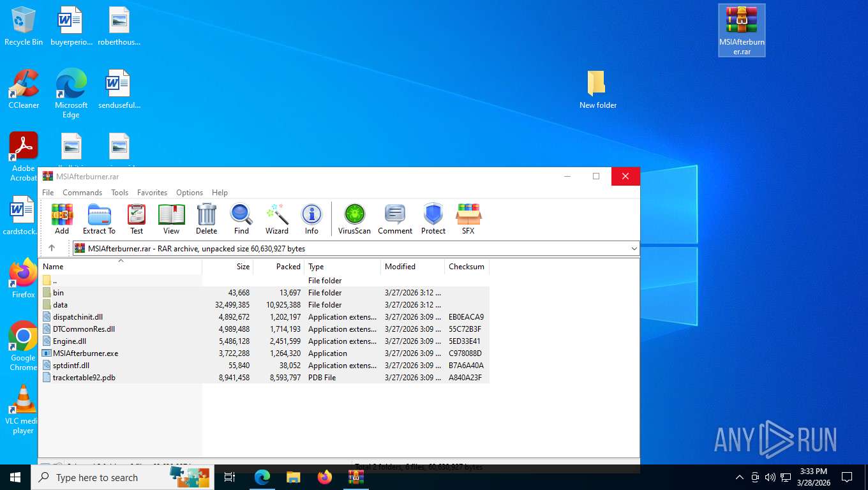
Task: Launch the Wizard tool
Action: point(277,219)
